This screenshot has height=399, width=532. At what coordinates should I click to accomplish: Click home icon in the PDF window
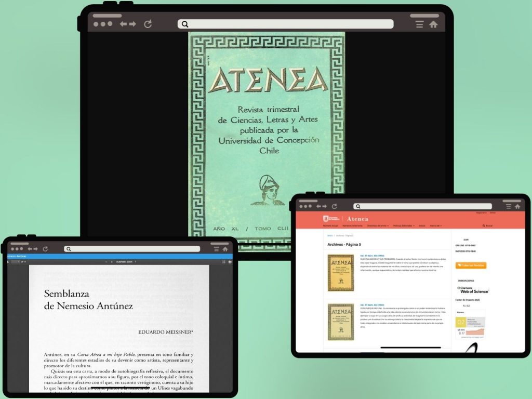(225, 249)
